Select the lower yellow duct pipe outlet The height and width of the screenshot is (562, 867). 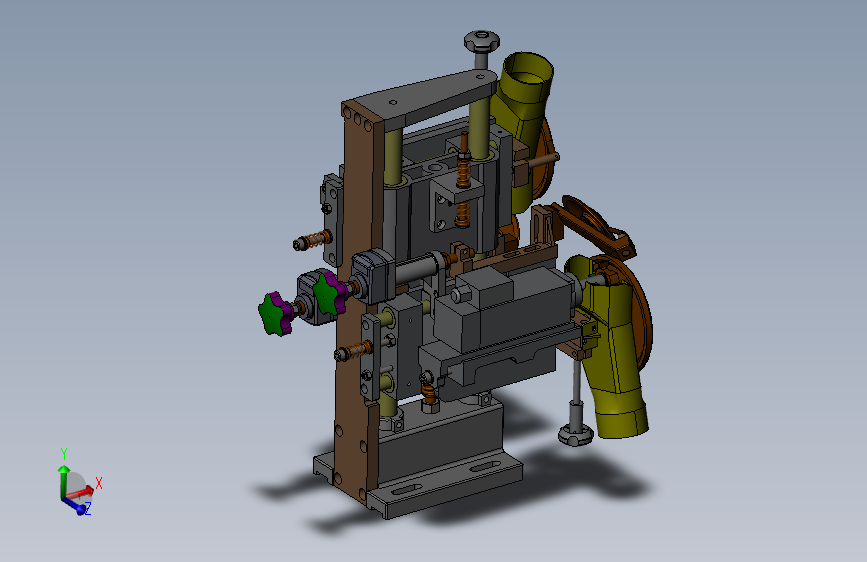coord(623,422)
